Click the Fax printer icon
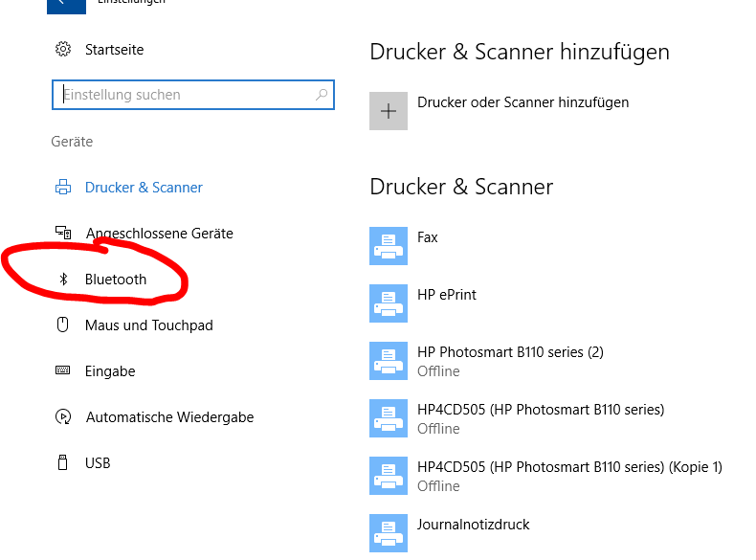This screenshot has height=560, width=756. coord(389,246)
